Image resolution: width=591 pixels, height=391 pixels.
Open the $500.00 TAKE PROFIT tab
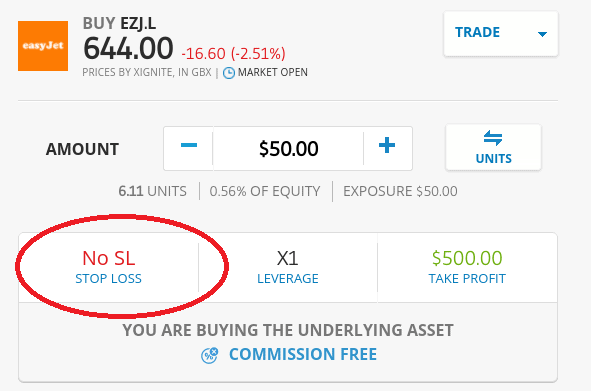(x=467, y=267)
